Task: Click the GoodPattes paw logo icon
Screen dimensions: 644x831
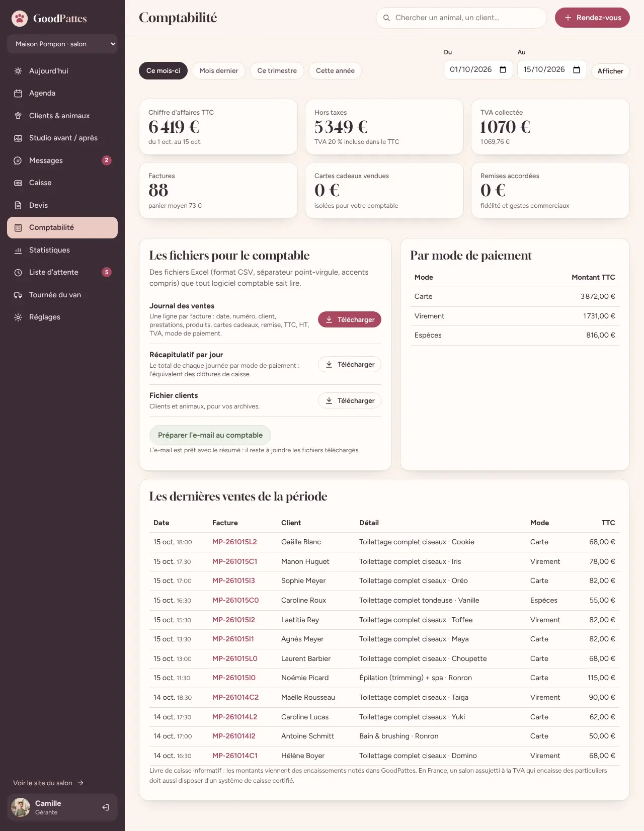Action: [x=20, y=19]
